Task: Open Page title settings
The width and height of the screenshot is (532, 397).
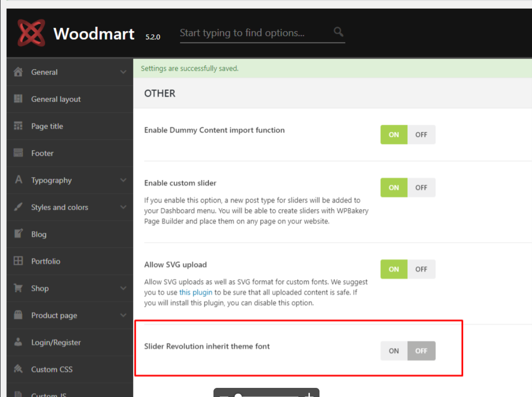Action: tap(70, 126)
